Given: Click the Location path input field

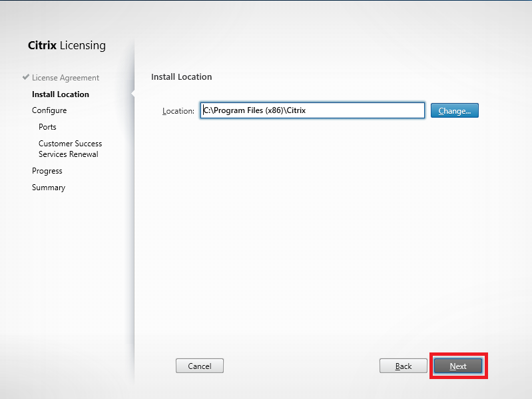Looking at the screenshot, I should (x=360, y=110).
